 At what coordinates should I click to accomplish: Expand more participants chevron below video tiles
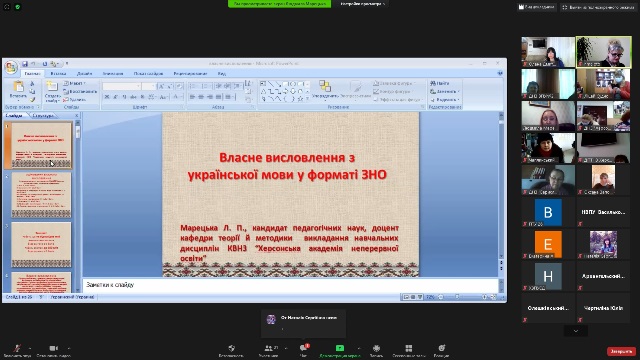(576, 331)
